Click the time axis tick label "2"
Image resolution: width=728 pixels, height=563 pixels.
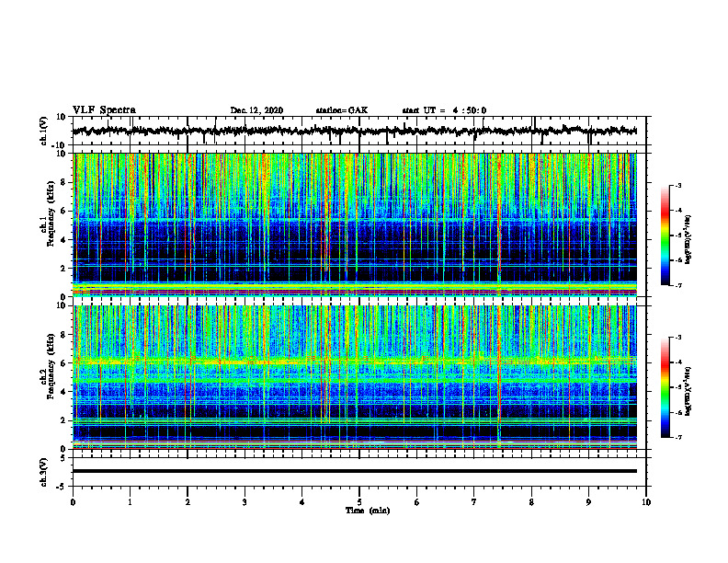(188, 502)
